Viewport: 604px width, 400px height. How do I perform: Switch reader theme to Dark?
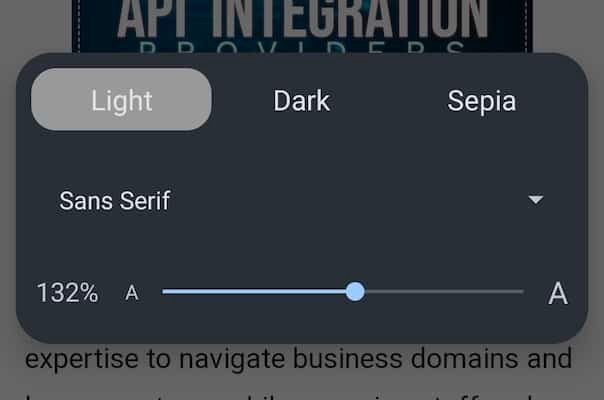[x=302, y=100]
